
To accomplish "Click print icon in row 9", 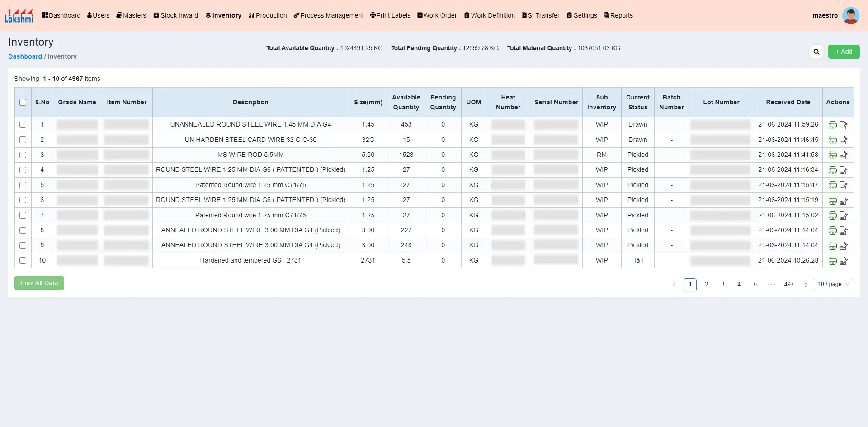I will 832,246.
